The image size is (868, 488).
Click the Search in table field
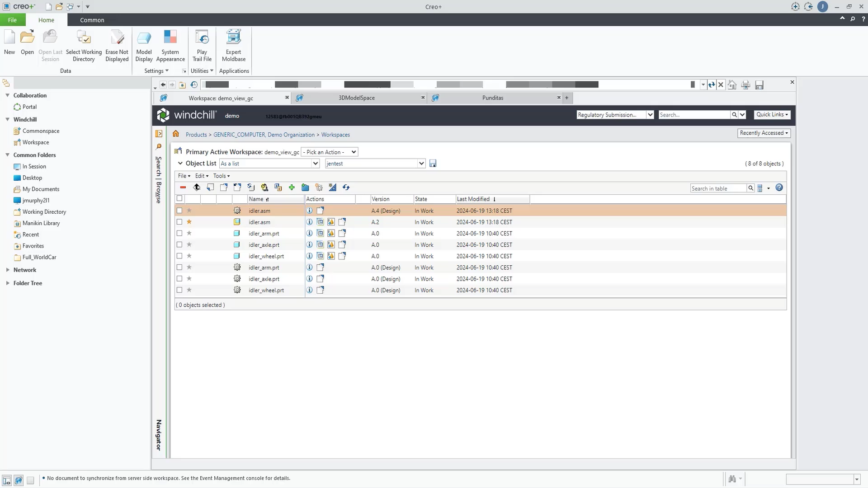pyautogui.click(x=718, y=188)
